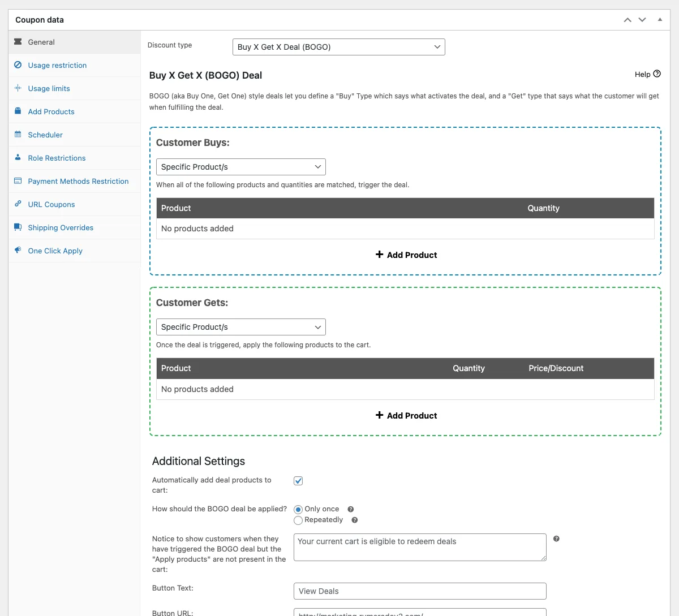Click the Usage limits icon
This screenshot has height=616, width=679.
pyautogui.click(x=18, y=88)
